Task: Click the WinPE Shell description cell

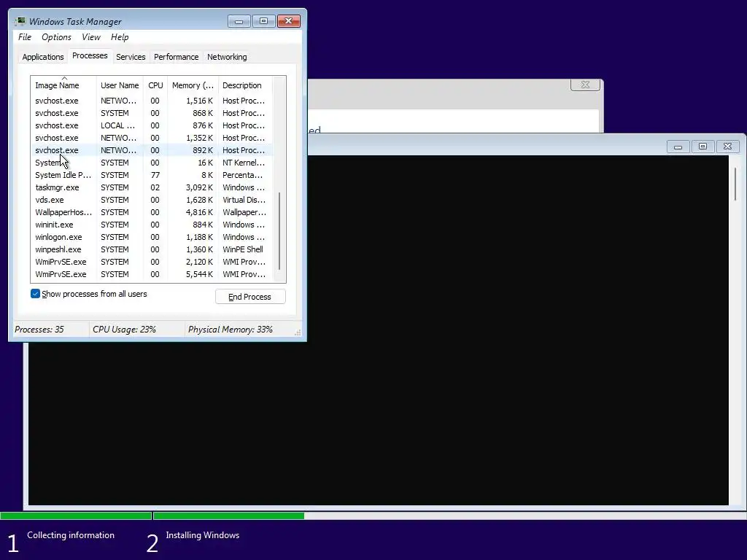Action: click(243, 249)
